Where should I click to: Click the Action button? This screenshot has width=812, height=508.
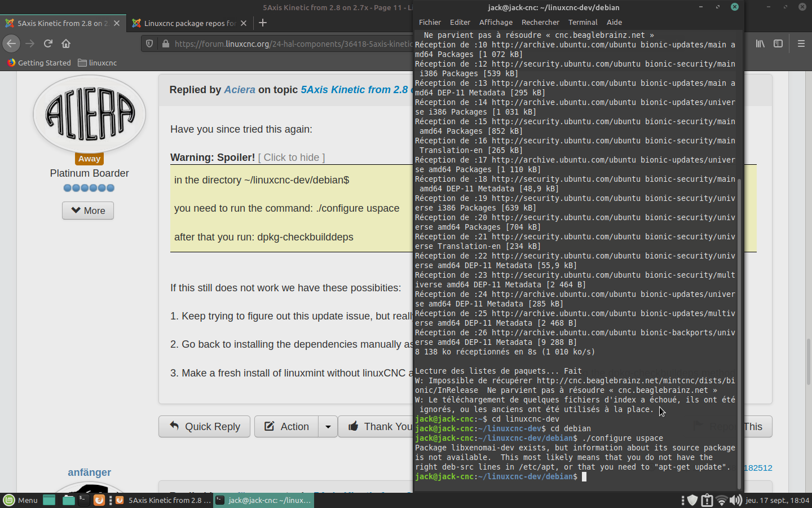[286, 427]
